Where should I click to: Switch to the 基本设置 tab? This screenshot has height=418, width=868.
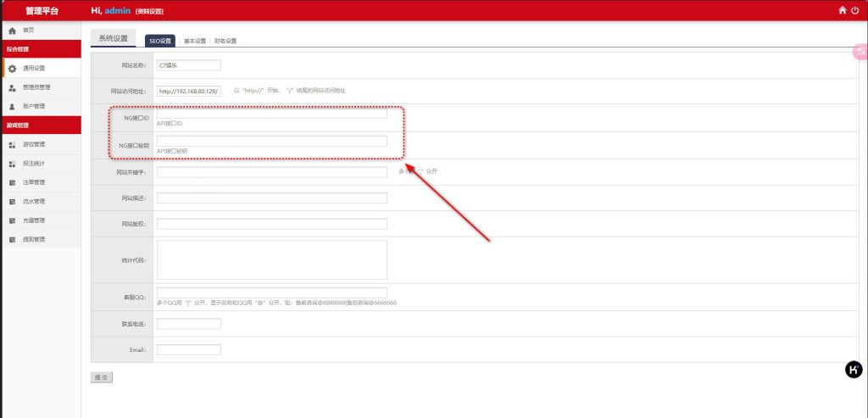tap(195, 41)
